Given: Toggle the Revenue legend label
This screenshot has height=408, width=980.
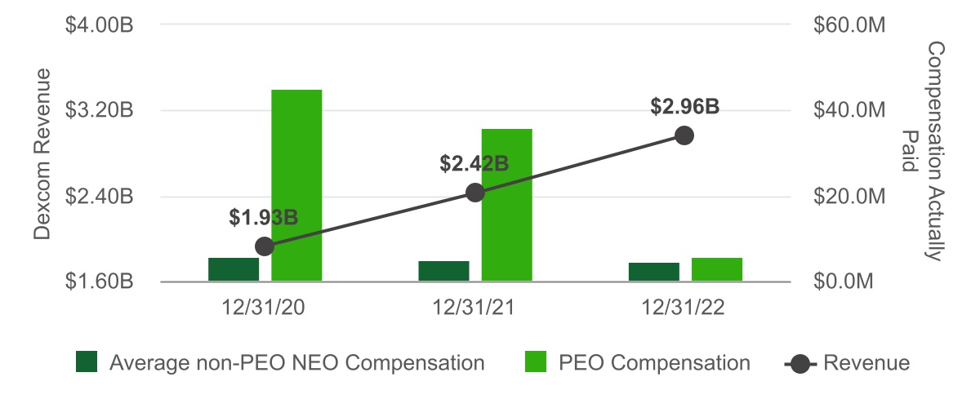Looking at the screenshot, I should (x=866, y=363).
